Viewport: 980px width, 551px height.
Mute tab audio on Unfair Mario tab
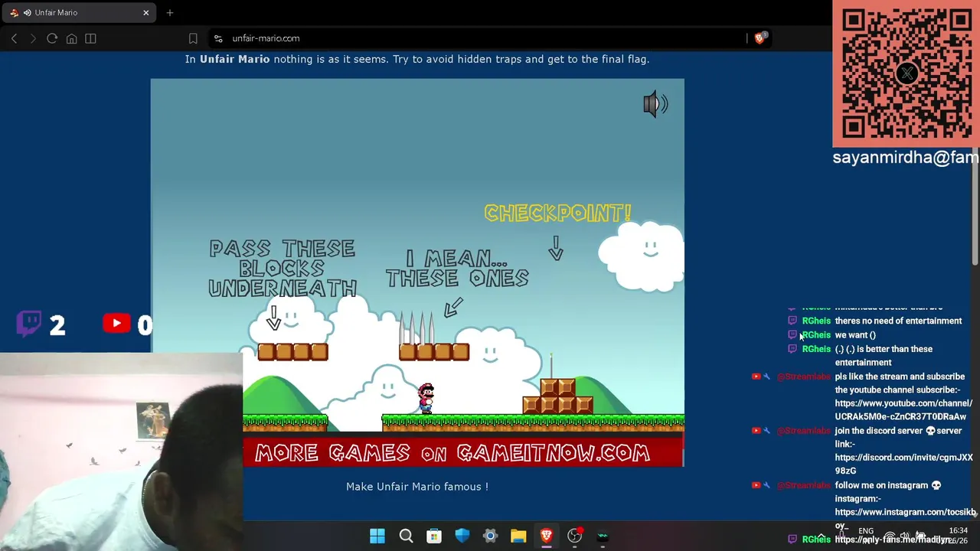tap(28, 12)
